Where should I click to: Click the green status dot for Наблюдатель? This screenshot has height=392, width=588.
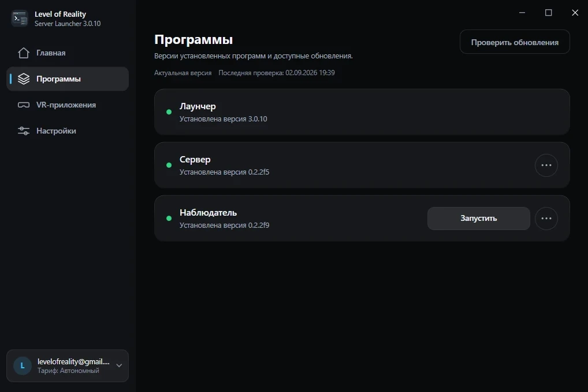tap(169, 218)
